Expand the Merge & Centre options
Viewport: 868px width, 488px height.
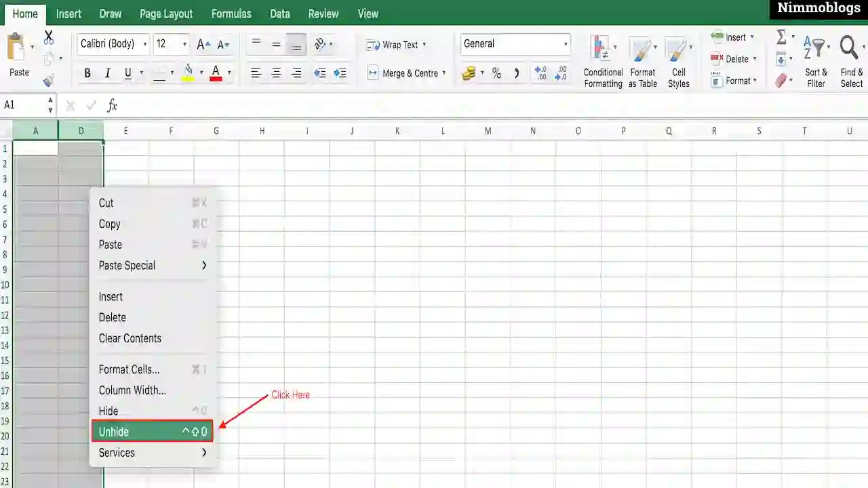[x=443, y=73]
